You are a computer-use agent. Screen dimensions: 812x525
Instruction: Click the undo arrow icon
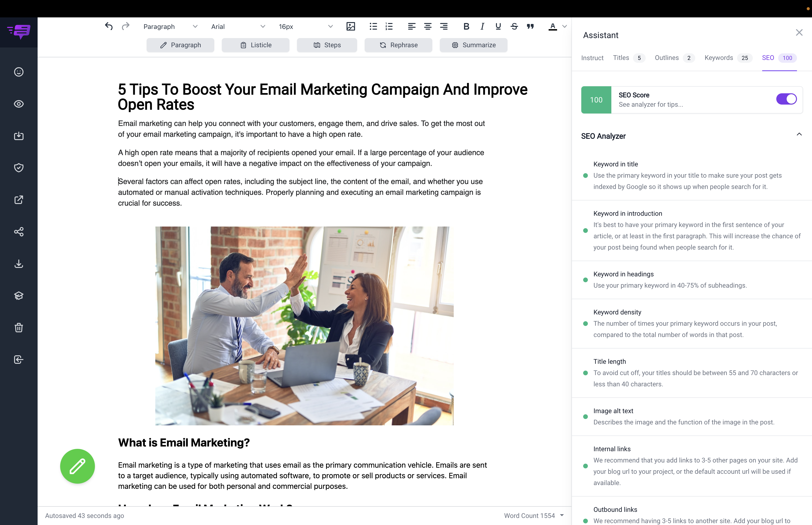point(109,26)
